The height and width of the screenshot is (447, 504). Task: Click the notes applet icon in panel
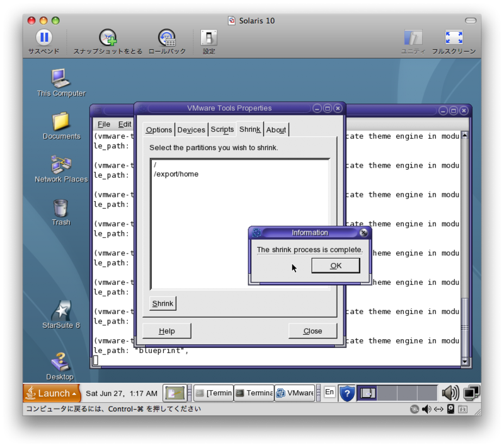tap(175, 393)
